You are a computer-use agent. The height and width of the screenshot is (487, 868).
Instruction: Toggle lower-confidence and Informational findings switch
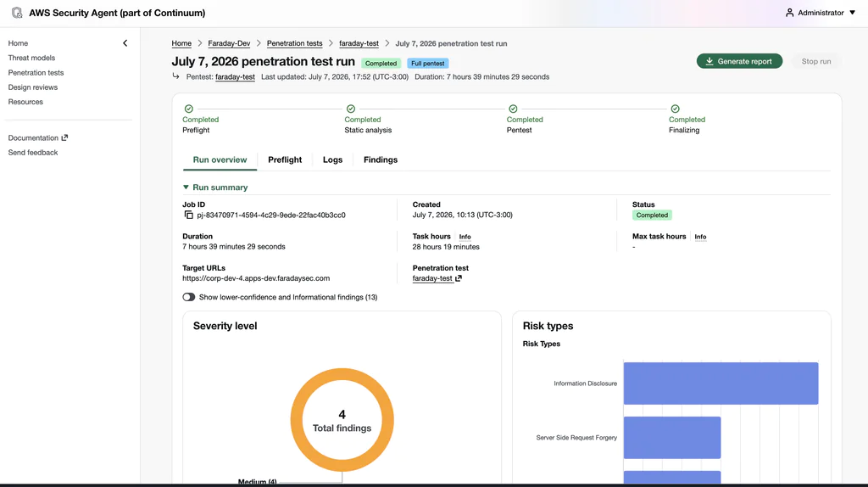189,297
